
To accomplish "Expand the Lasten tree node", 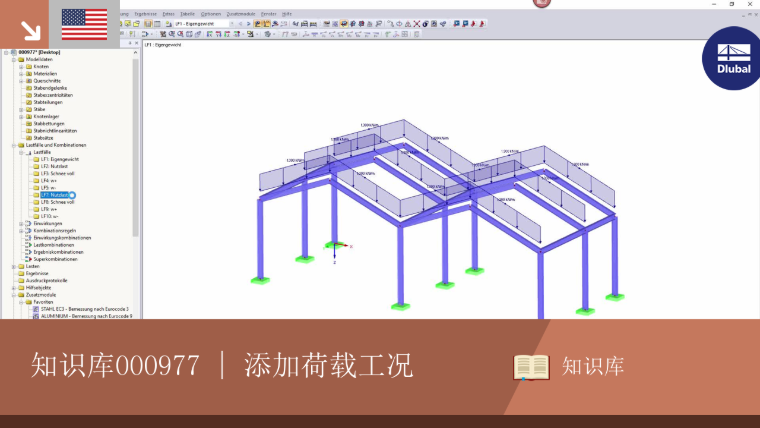I will [14, 267].
